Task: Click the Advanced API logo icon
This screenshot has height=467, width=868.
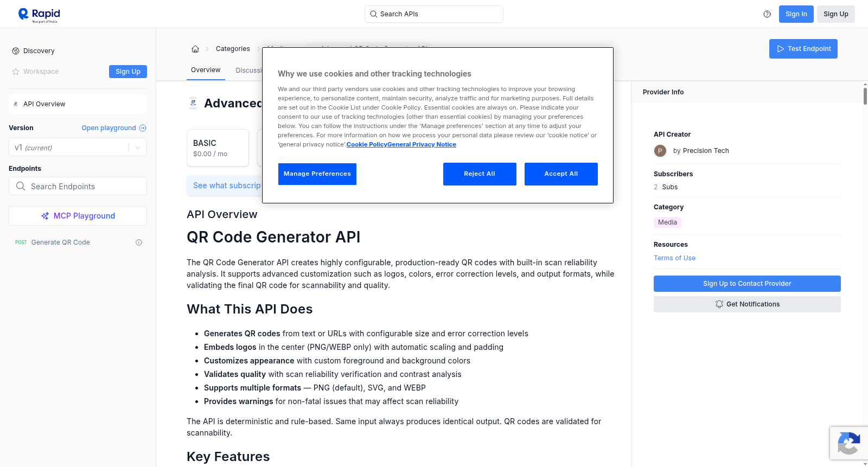Action: [193, 103]
